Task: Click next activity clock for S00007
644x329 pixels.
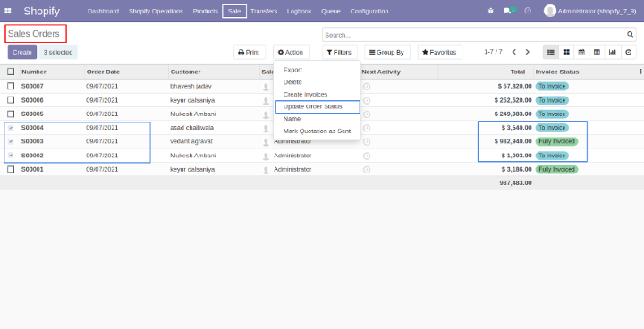Action: [x=367, y=87]
